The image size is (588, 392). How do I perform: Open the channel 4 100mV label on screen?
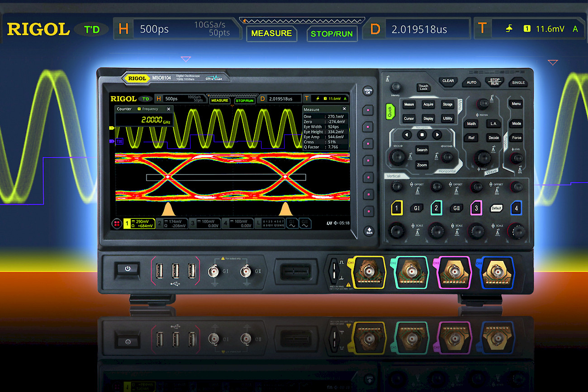pos(238,223)
